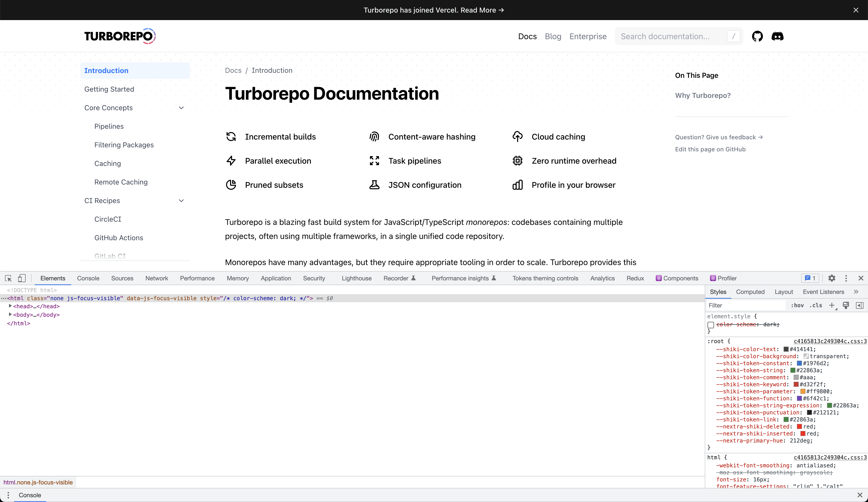
Task: Open the Getting Started sidebar link
Action: click(x=109, y=89)
